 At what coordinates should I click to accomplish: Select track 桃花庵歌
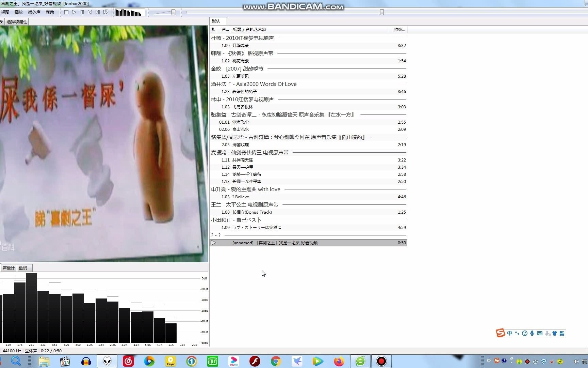tap(308, 61)
